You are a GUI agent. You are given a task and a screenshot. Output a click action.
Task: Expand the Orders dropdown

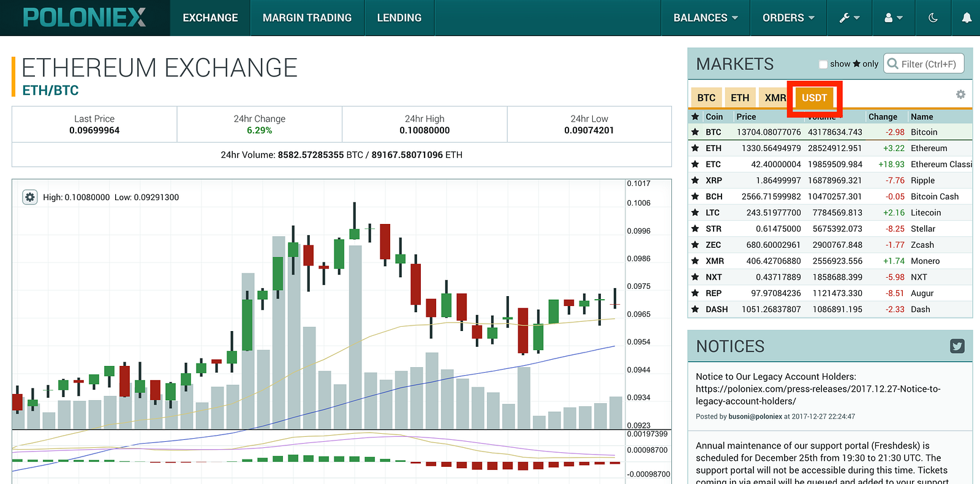coord(788,18)
